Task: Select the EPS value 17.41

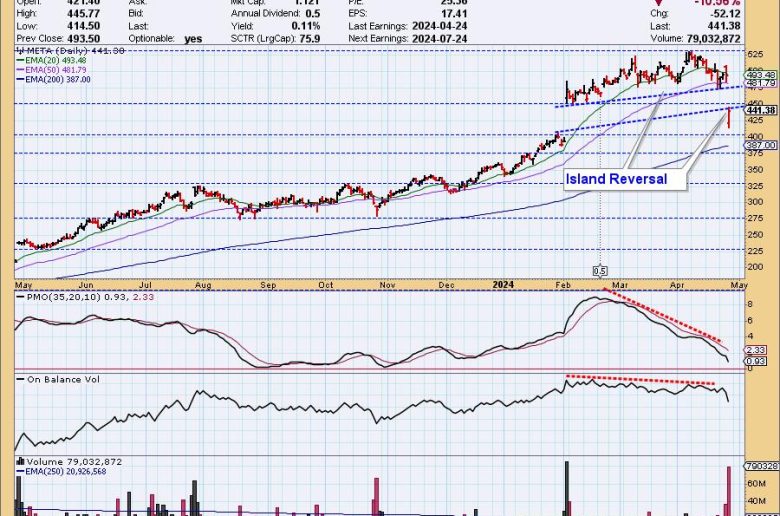Action: point(454,13)
